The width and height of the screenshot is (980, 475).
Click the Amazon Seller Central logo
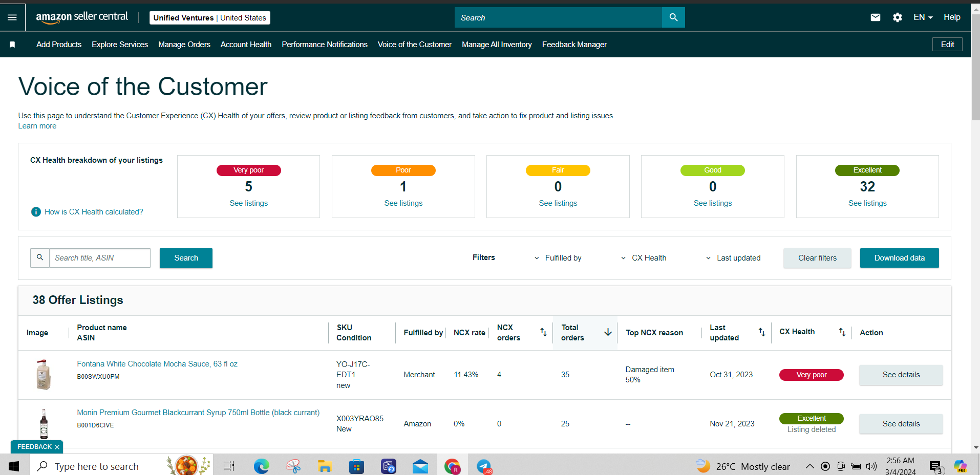coord(82,17)
